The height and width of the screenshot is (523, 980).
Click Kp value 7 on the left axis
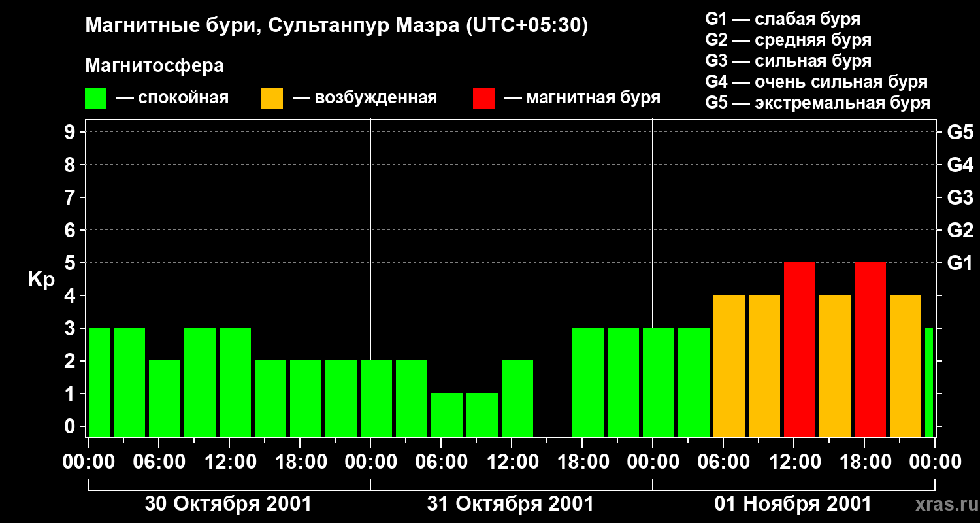tap(71, 197)
